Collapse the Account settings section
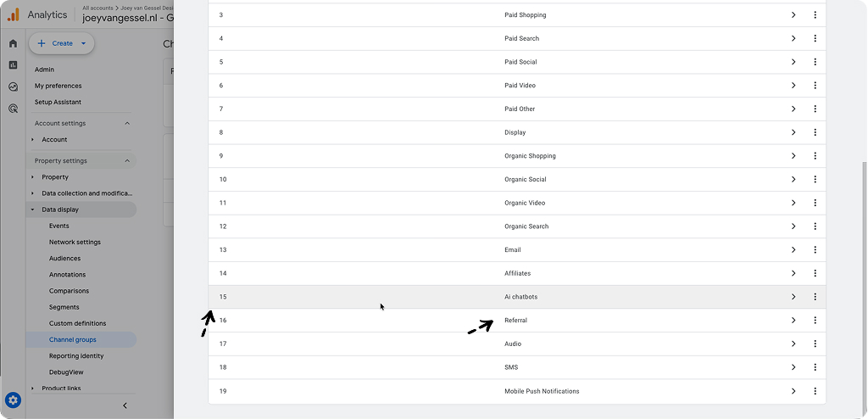This screenshot has height=419, width=868. pos(127,123)
